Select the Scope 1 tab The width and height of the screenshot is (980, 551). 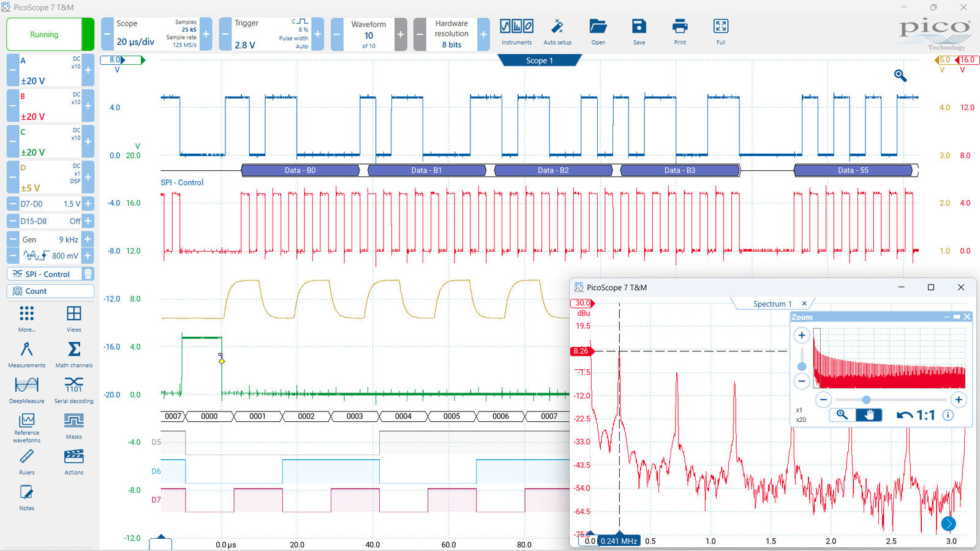[539, 60]
